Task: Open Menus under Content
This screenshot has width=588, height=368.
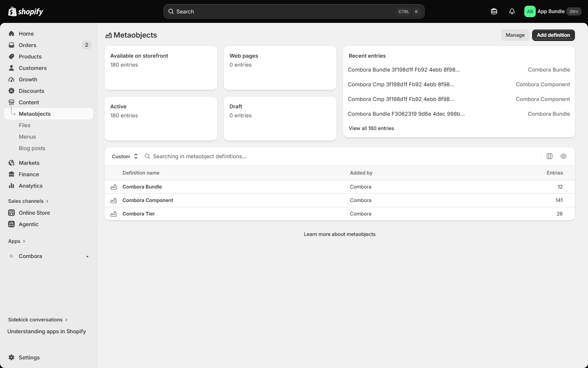Action: click(27, 137)
